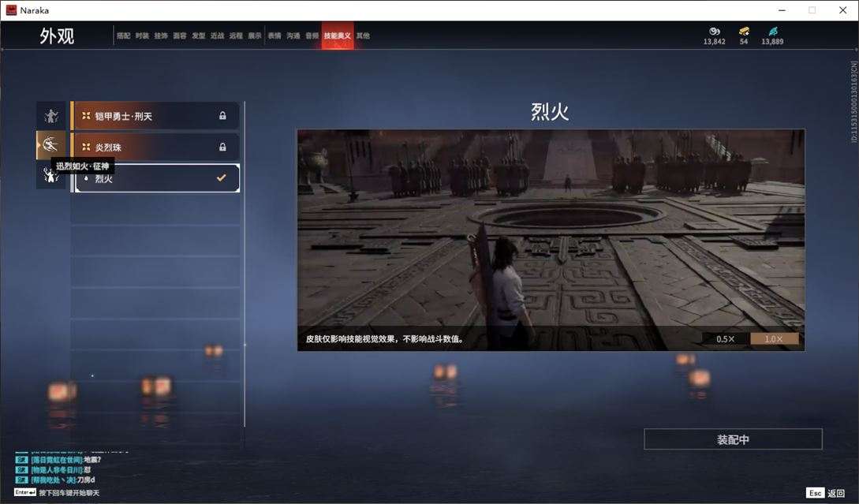Open the 铠甲勇士·刑天 locked skin entry
Image resolution: width=859 pixels, height=504 pixels.
(157, 116)
